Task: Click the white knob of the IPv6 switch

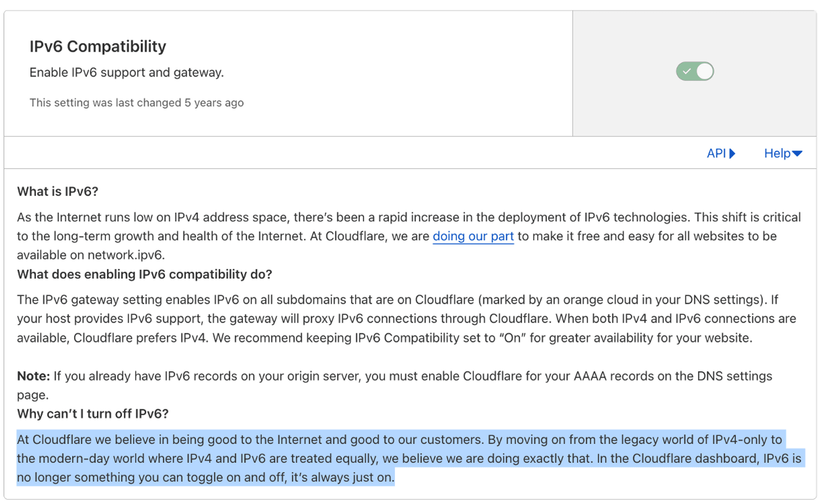Action: 705,71
